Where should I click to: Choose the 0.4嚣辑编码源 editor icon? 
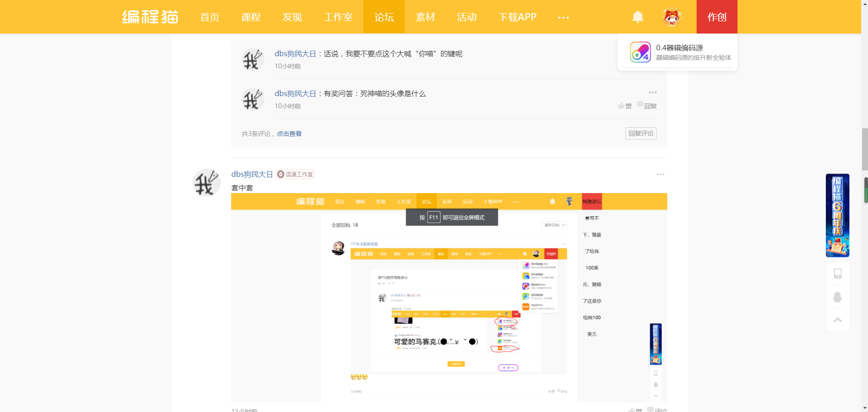pyautogui.click(x=640, y=52)
